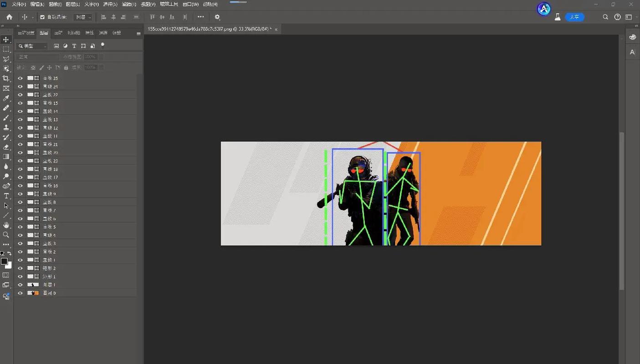
Task: Swap foreground and background colors
Action: [x=9, y=253]
